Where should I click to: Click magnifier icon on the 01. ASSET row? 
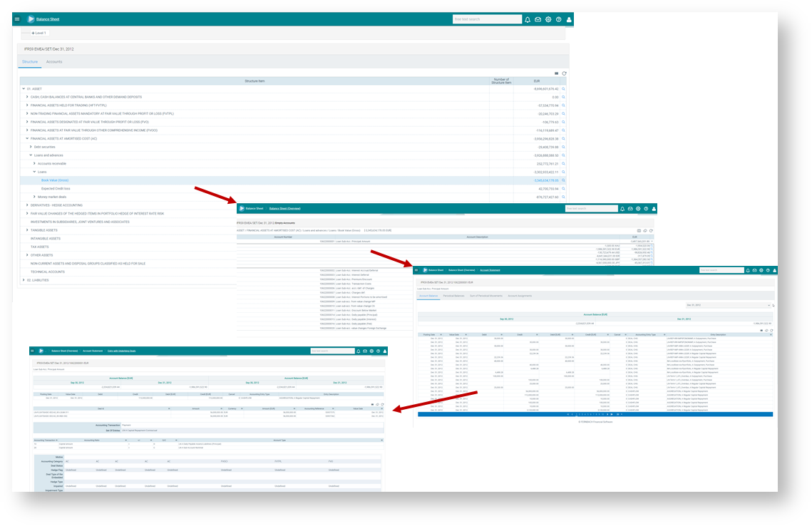[563, 89]
